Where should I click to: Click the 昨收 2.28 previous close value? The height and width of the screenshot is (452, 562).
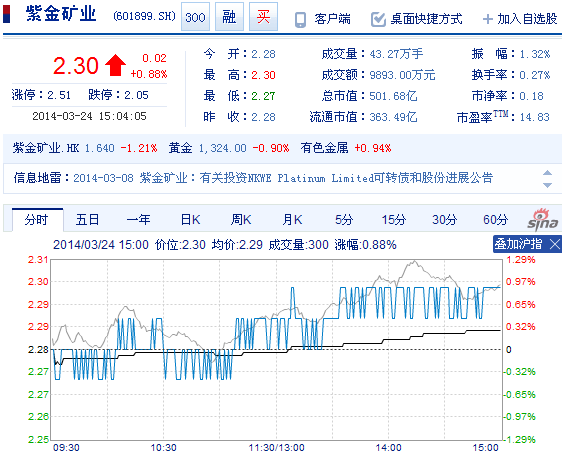click(263, 117)
